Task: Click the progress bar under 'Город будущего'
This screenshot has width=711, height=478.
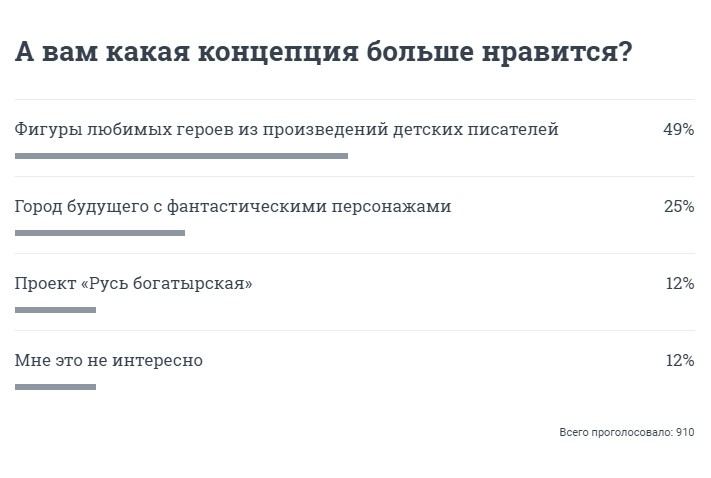Action: pos(100,233)
